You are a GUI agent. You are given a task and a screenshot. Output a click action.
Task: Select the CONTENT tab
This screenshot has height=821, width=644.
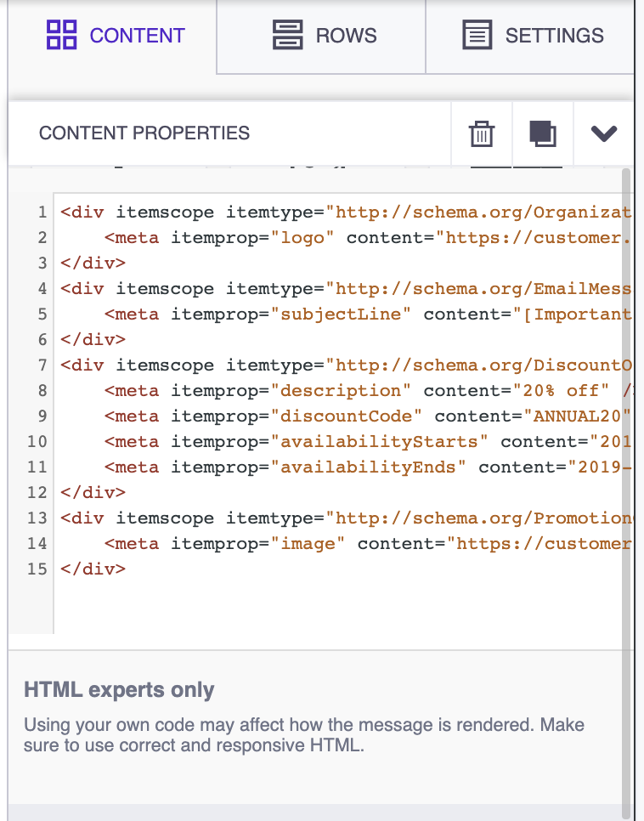[138, 36]
